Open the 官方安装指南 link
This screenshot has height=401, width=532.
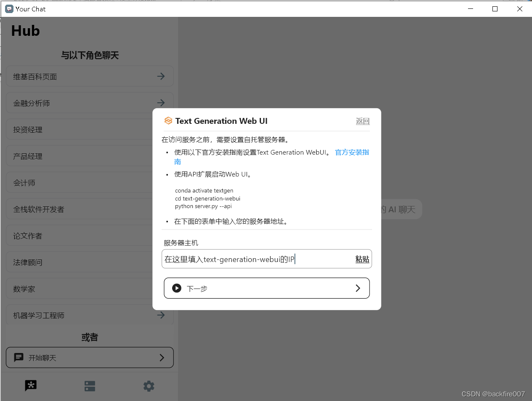coord(352,152)
